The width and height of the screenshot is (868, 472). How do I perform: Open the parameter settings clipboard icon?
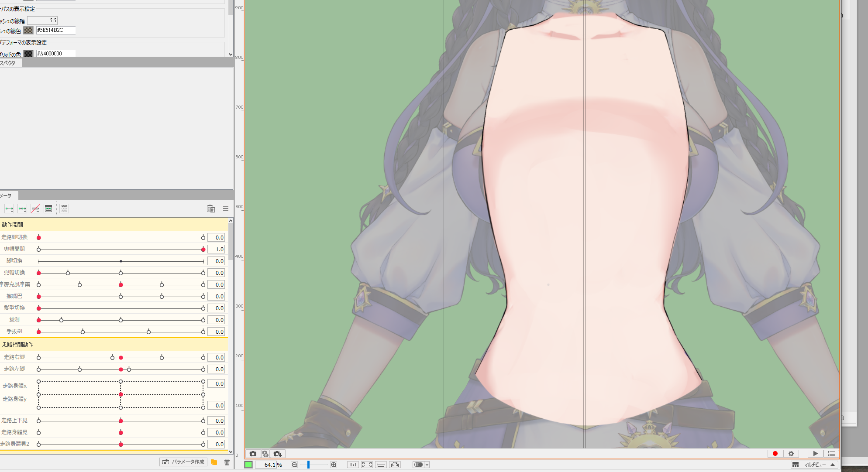[x=211, y=209]
